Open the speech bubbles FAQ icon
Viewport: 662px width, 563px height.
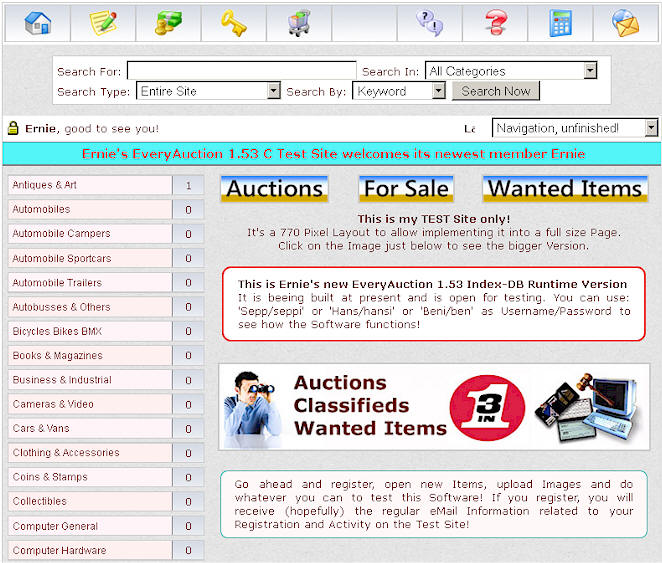(x=430, y=23)
